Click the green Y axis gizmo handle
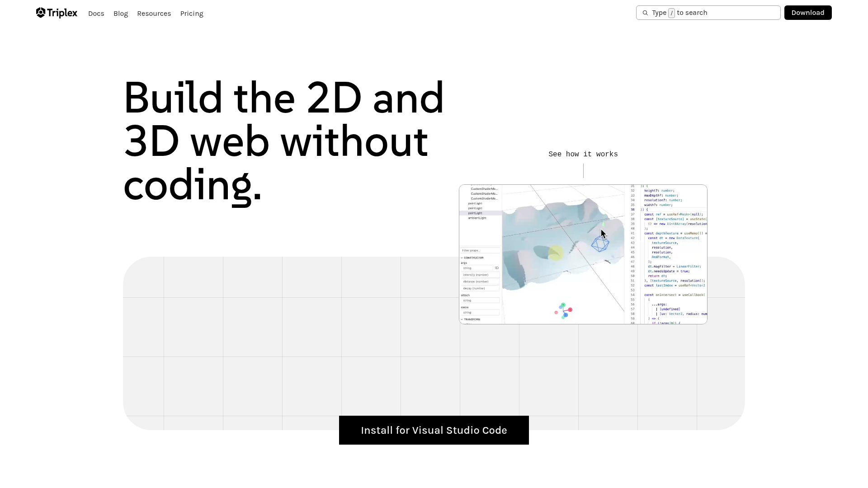The height and width of the screenshot is (488, 868). tap(563, 305)
